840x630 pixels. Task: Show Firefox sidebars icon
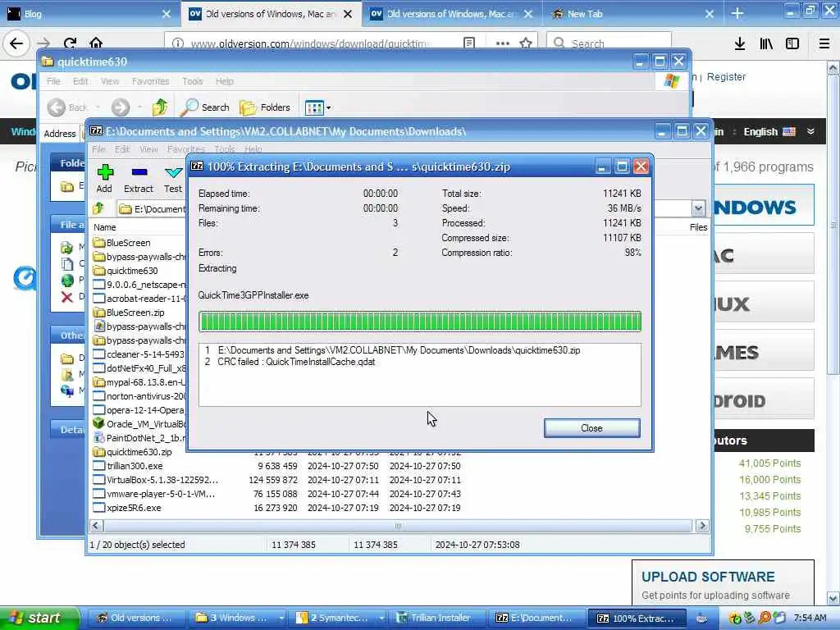coord(792,43)
